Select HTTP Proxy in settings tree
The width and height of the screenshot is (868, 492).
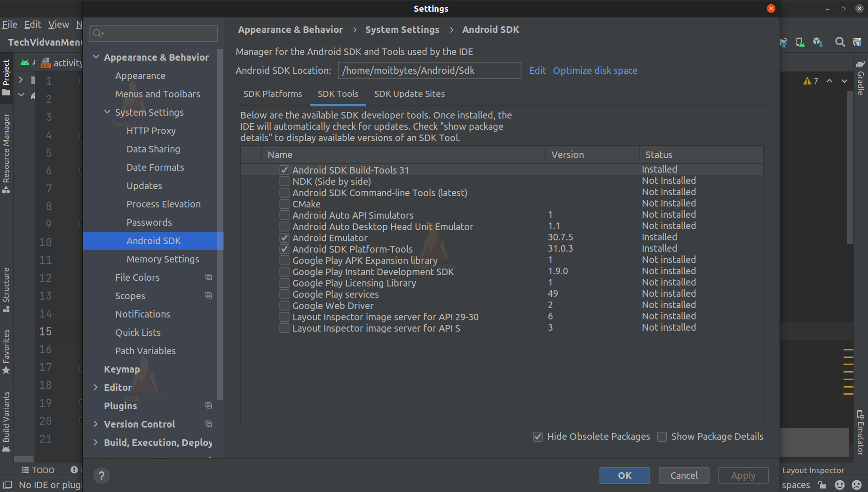[151, 131]
